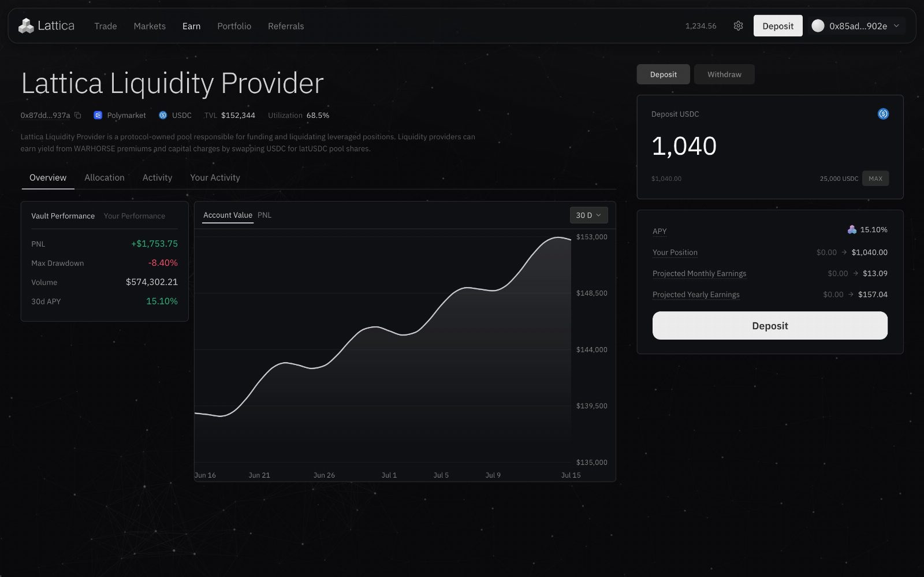Click the Lattica logo icon
The width and height of the screenshot is (924, 577).
point(26,26)
